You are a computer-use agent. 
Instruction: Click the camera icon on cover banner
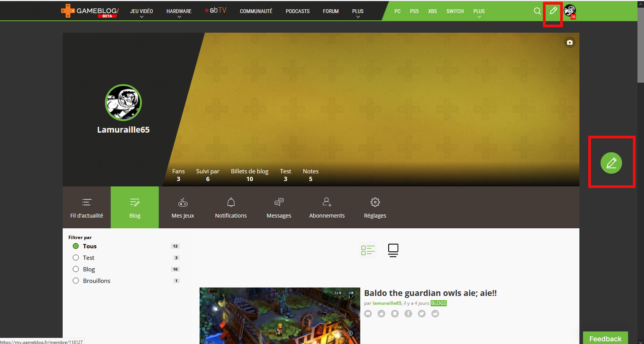(x=569, y=42)
